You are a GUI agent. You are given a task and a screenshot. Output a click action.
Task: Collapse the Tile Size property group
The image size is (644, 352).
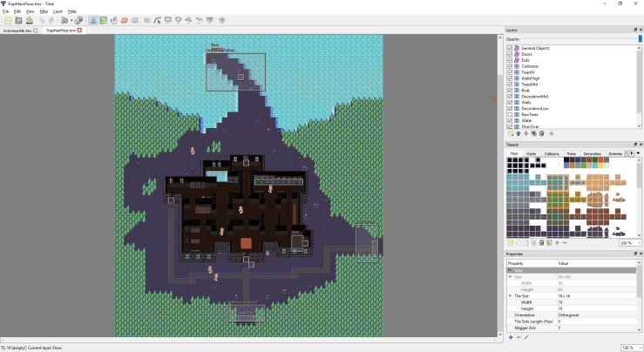click(x=510, y=295)
